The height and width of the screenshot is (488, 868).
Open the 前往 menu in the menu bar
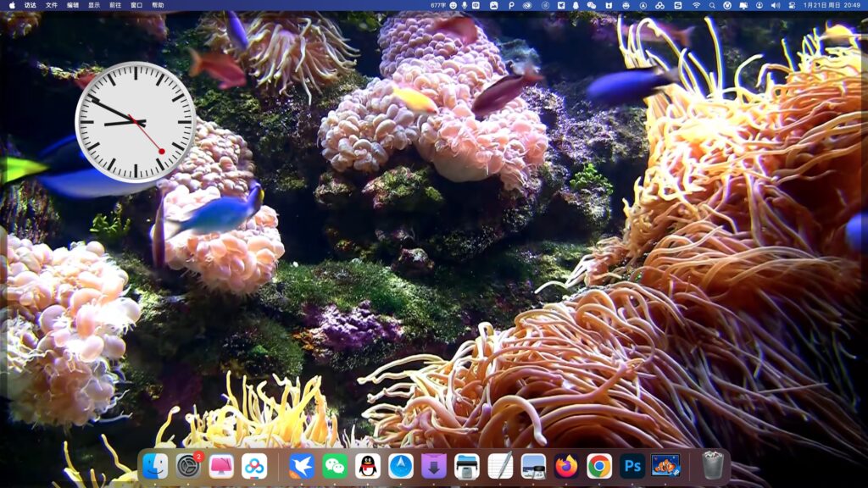point(114,7)
